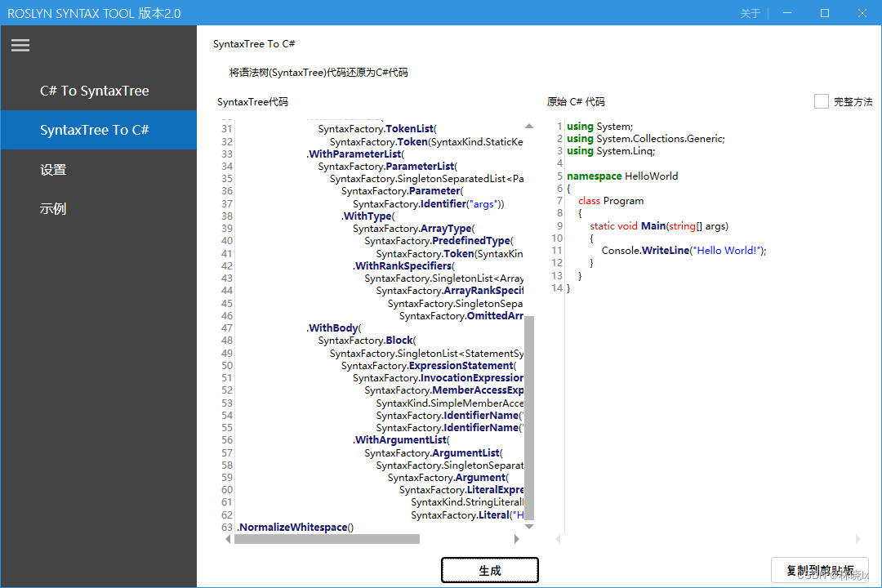This screenshot has height=588, width=882.
Task: Click the .WithType( line 38
Action: click(x=367, y=216)
